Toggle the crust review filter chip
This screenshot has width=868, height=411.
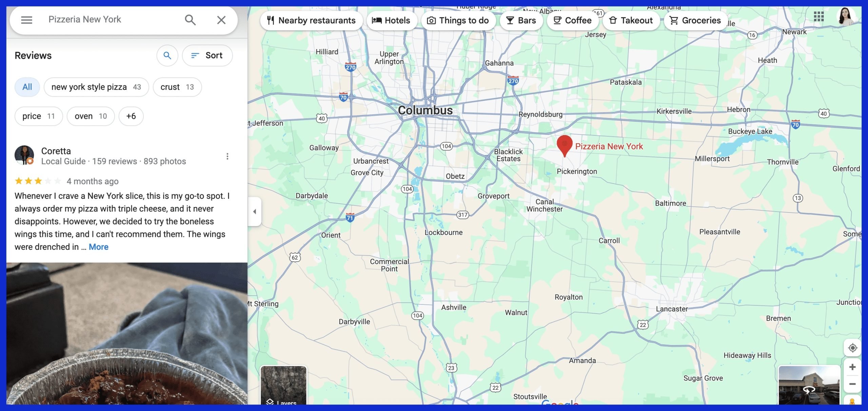pyautogui.click(x=177, y=87)
